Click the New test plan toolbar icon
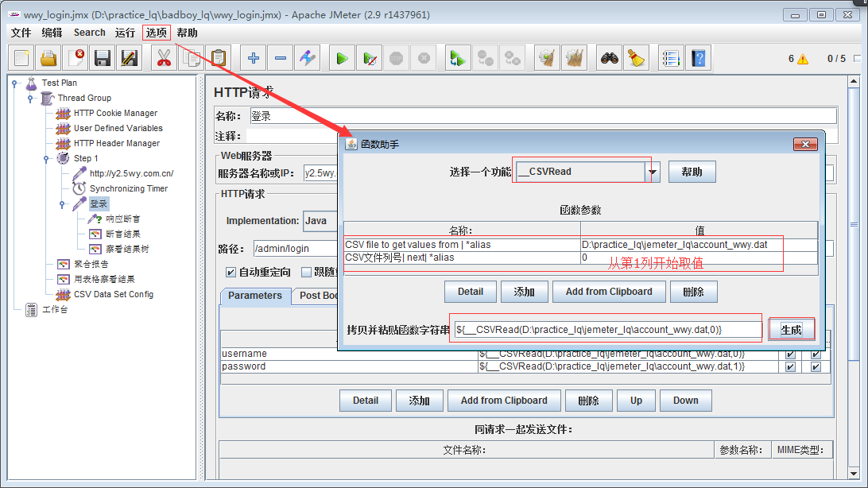 21,58
